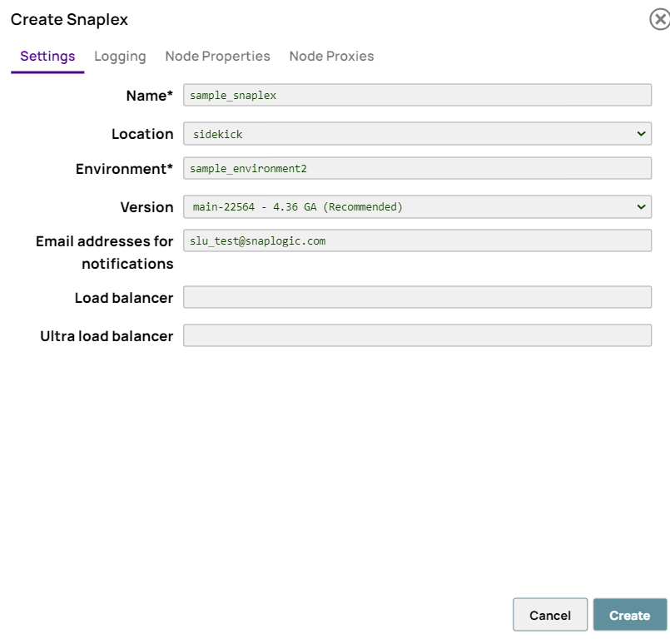
Task: Select the Environment text field
Action: click(416, 168)
